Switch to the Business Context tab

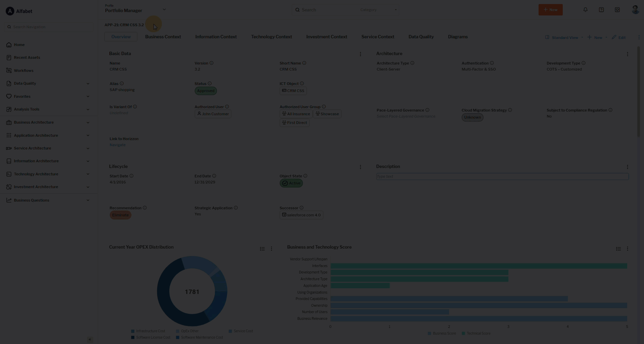[x=163, y=37]
